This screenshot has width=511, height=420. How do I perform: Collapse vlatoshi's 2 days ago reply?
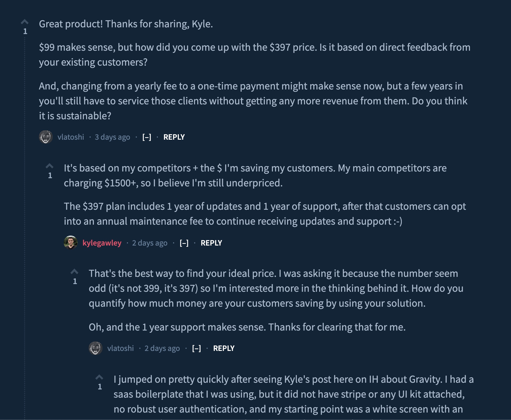pos(197,348)
